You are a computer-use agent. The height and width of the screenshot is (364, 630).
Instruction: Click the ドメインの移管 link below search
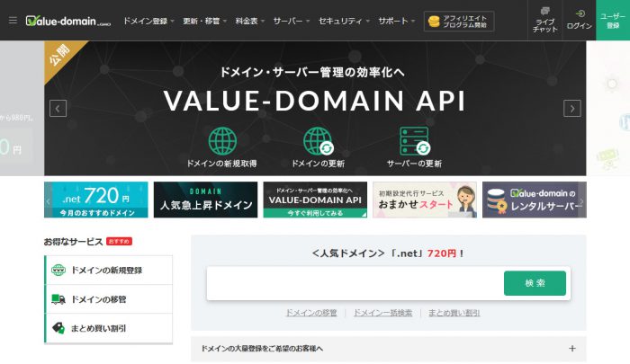pos(311,313)
